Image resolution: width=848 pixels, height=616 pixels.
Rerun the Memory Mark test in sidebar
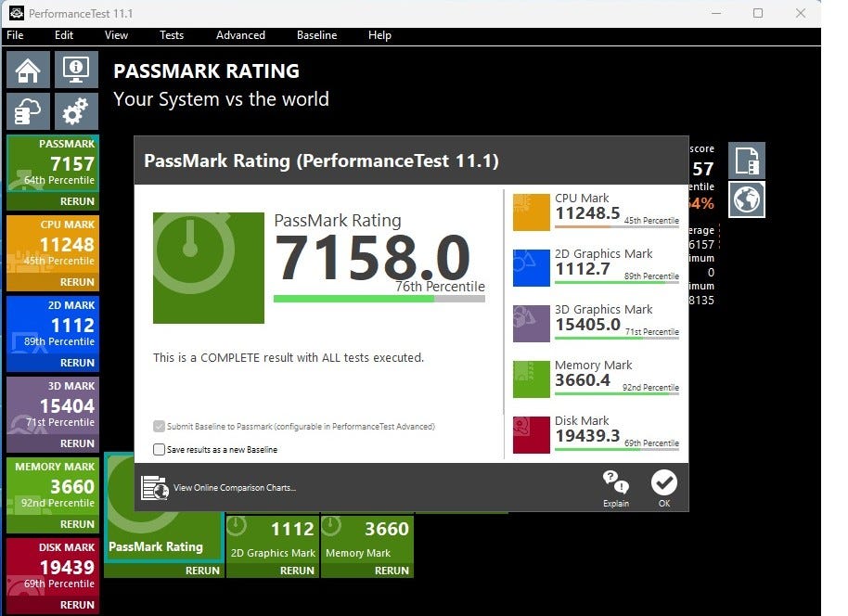point(53,524)
